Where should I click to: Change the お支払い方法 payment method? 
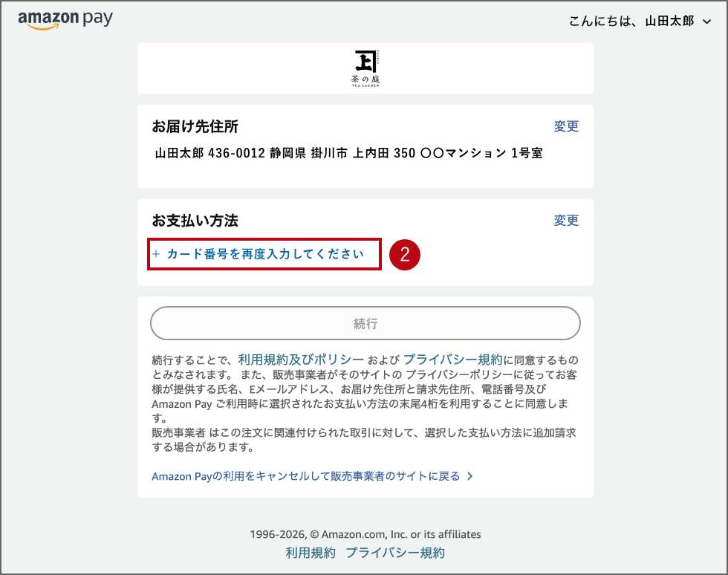pos(566,220)
